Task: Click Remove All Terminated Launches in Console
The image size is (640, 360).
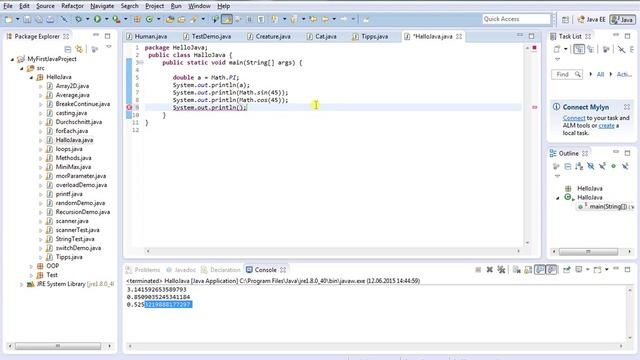Action: (501, 270)
